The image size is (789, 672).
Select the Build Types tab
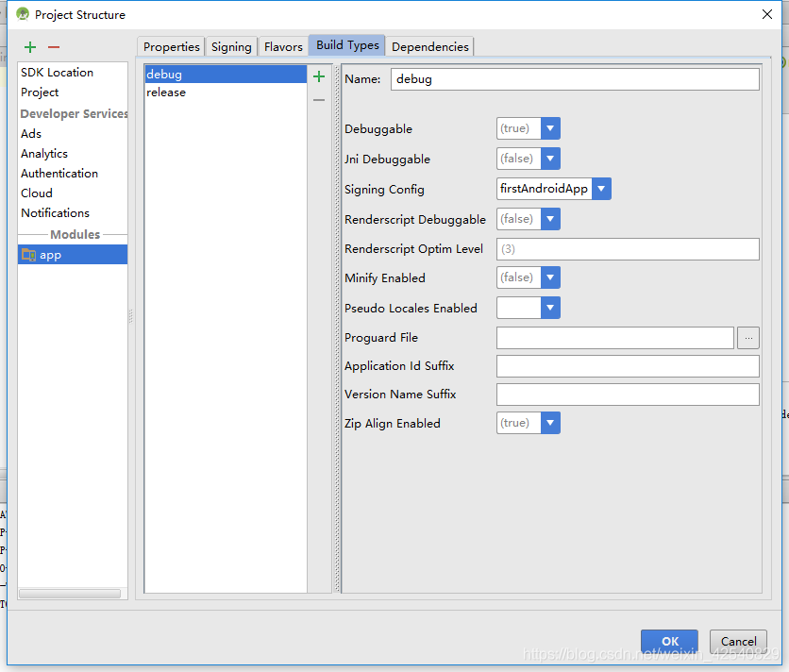point(347,45)
